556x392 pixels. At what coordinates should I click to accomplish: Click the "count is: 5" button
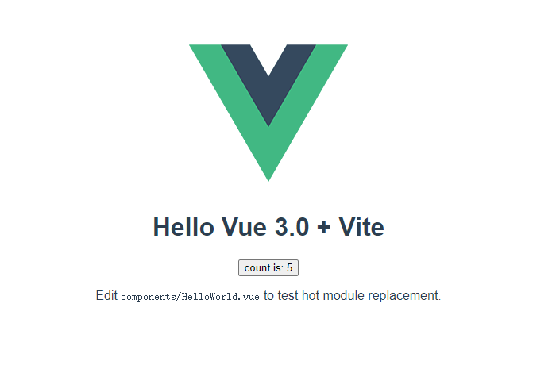(x=268, y=267)
